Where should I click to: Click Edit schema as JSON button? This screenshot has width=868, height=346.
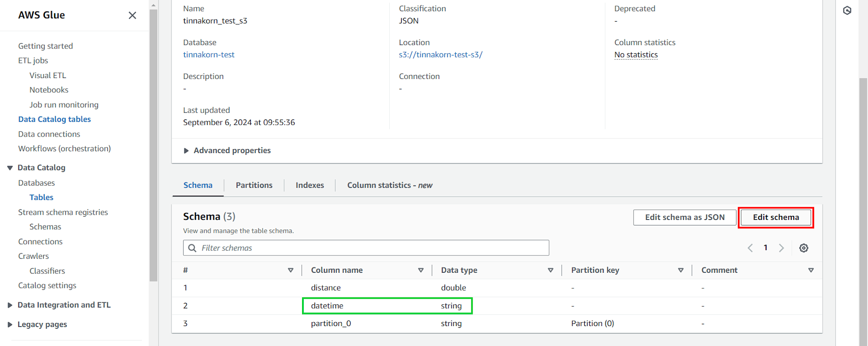[685, 217]
